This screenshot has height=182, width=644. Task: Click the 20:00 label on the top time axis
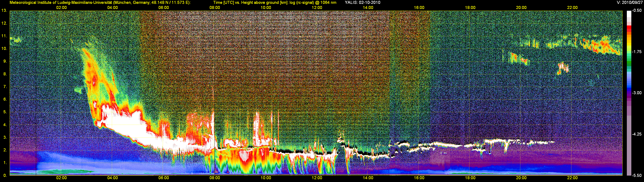point(521,8)
